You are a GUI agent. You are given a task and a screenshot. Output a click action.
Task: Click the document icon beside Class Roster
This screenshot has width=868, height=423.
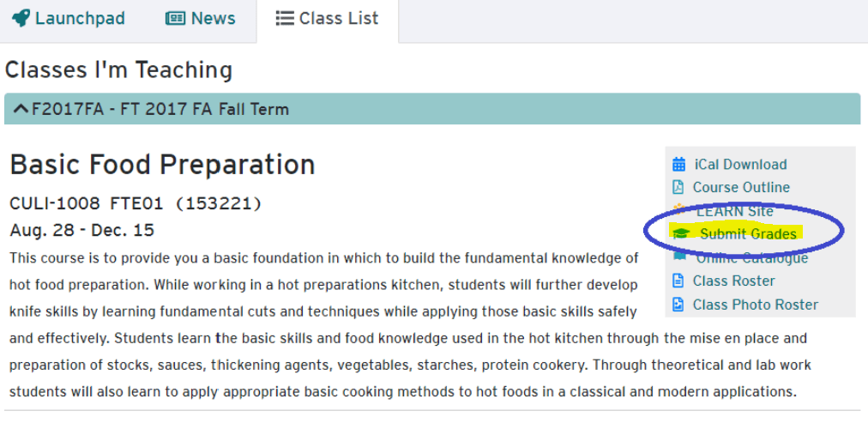click(x=678, y=281)
